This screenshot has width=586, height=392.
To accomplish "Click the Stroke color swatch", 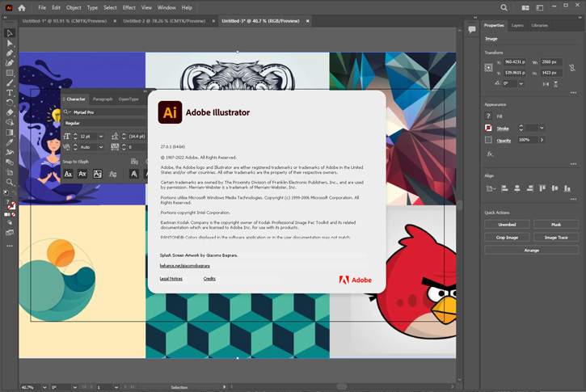I will [x=488, y=128].
